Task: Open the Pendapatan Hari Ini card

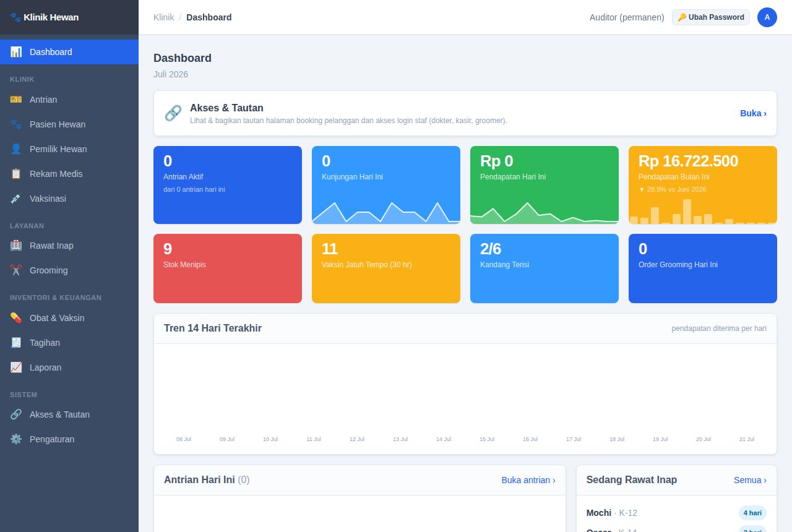Action: (544, 185)
